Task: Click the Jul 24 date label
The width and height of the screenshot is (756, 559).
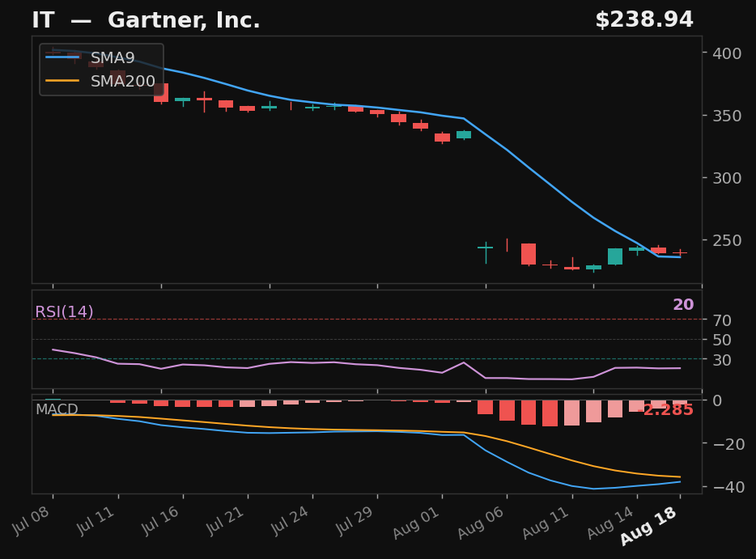Action: pos(290,521)
